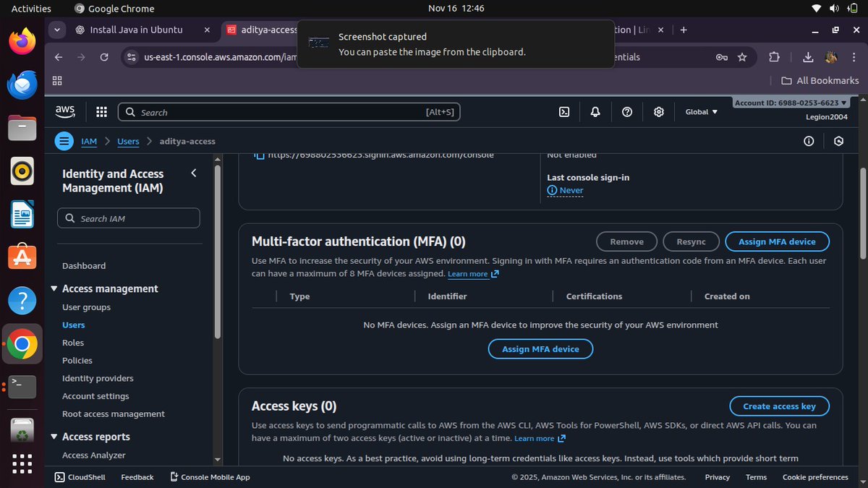Open the Files manager from the dock

point(22,128)
